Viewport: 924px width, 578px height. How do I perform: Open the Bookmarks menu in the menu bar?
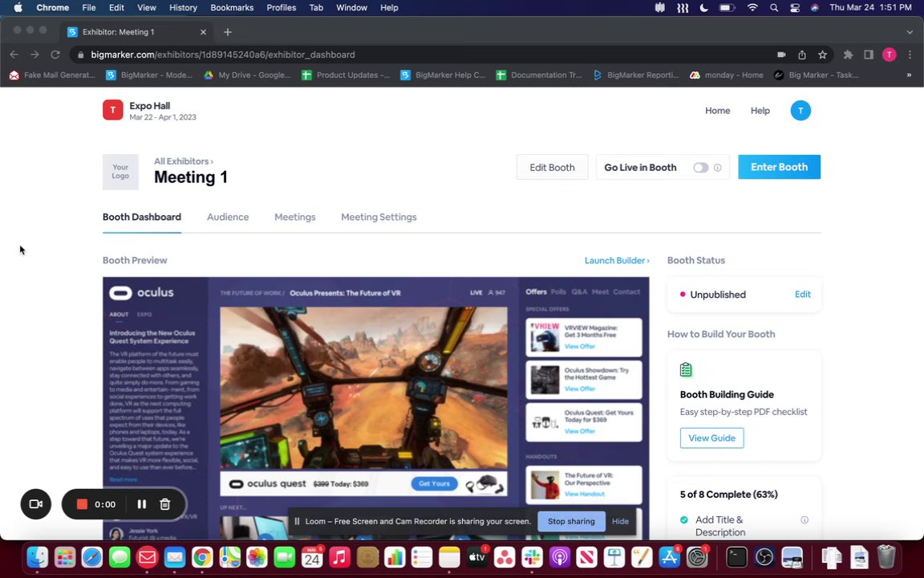click(232, 8)
